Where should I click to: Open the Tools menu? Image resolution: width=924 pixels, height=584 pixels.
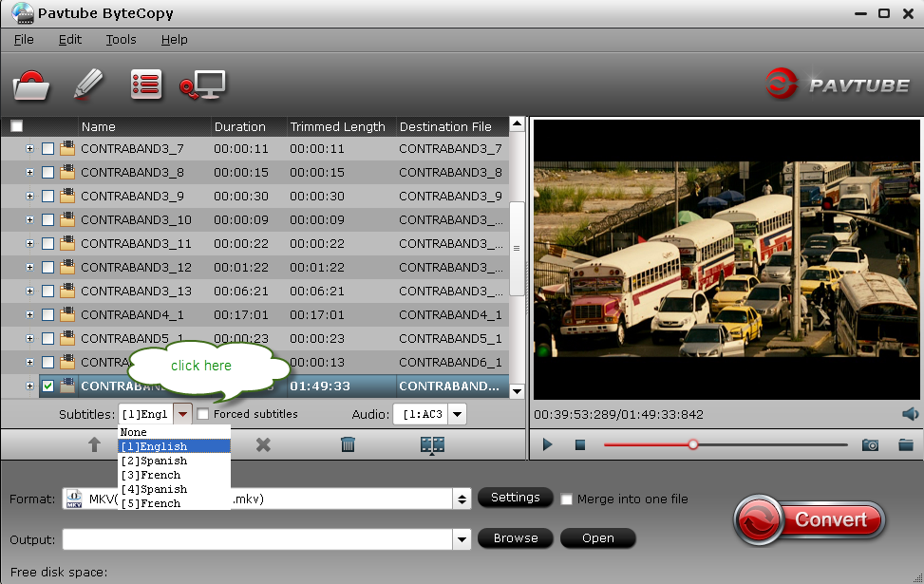click(121, 40)
